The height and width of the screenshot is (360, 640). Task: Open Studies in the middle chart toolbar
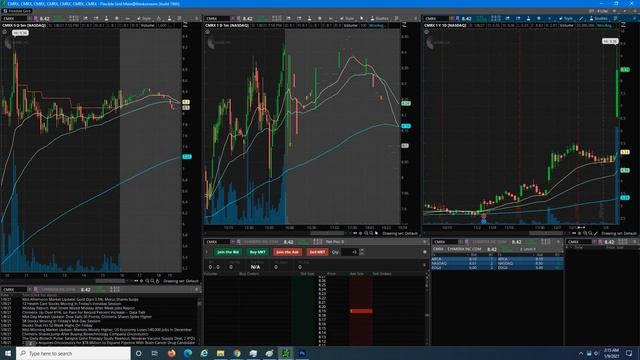[x=379, y=18]
